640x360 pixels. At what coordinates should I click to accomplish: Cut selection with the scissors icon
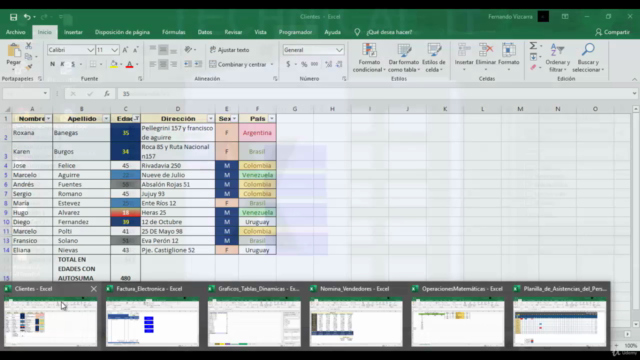29,46
